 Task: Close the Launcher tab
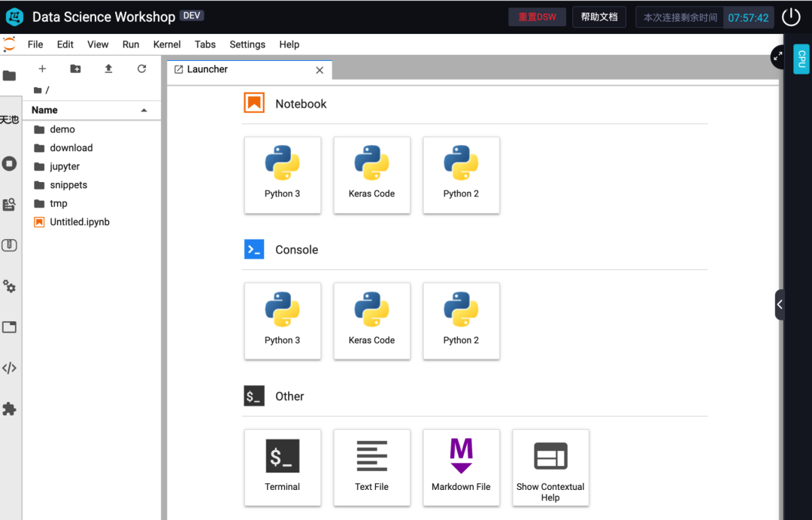[320, 70]
